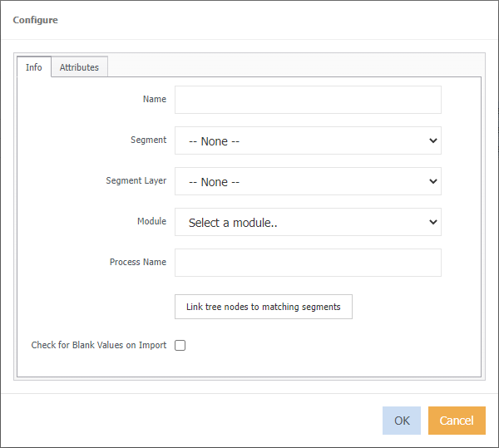Select the Info tab
Screen dimensions: 499x448
click(34, 67)
